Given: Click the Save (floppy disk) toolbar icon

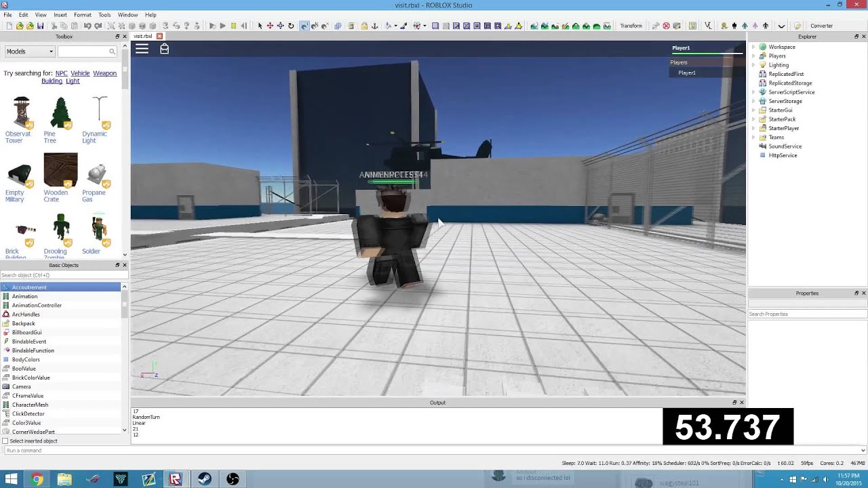Looking at the screenshot, I should pyautogui.click(x=40, y=26).
